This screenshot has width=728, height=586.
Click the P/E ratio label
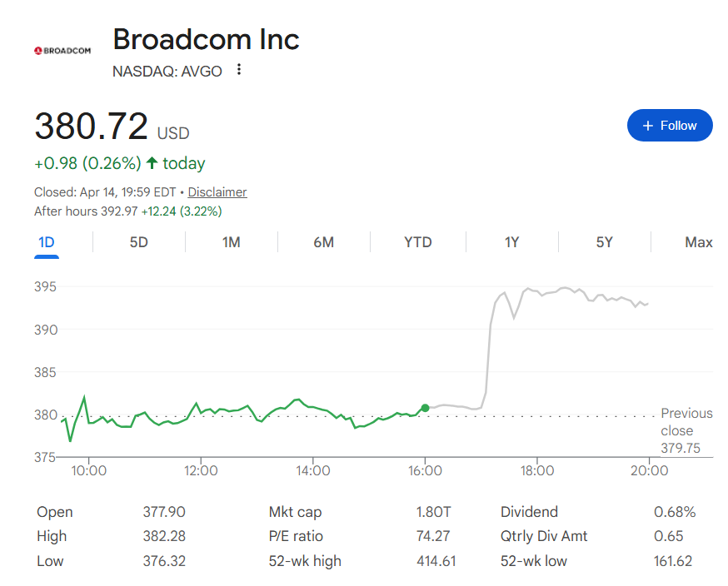pos(296,537)
